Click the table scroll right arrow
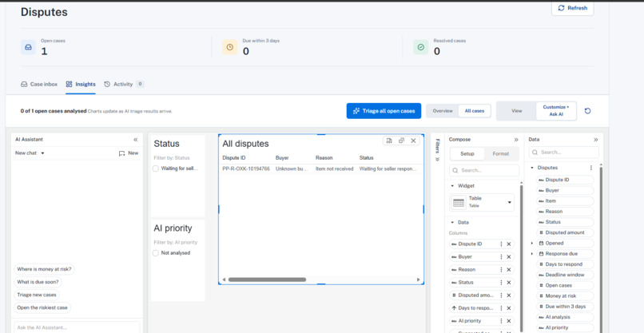Image resolution: width=644 pixels, height=333 pixels. pyautogui.click(x=418, y=279)
